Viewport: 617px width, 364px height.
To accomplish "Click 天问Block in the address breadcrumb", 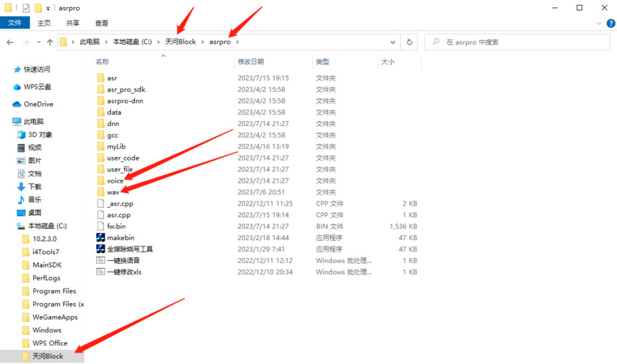I will click(180, 42).
